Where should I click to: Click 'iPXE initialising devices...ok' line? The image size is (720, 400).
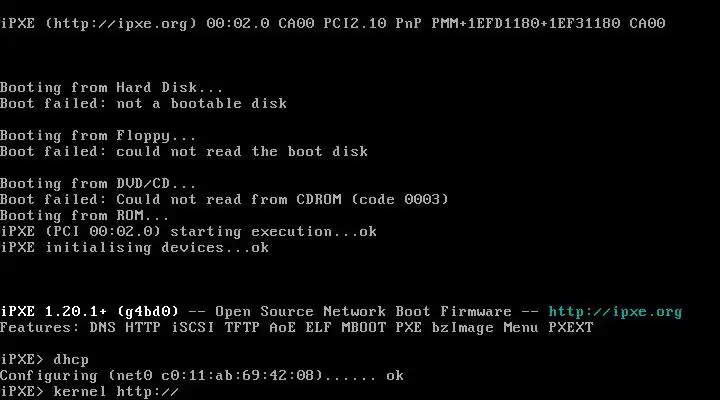(134, 248)
